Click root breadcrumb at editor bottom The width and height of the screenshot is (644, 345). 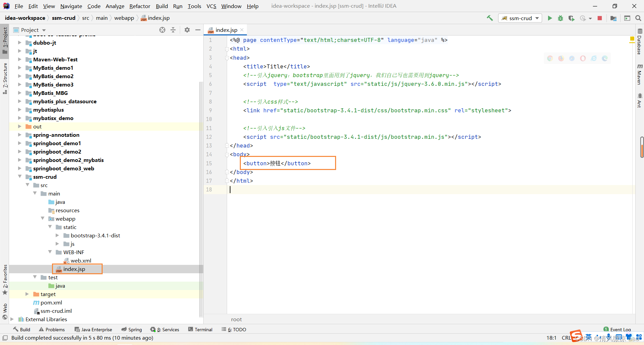236,319
